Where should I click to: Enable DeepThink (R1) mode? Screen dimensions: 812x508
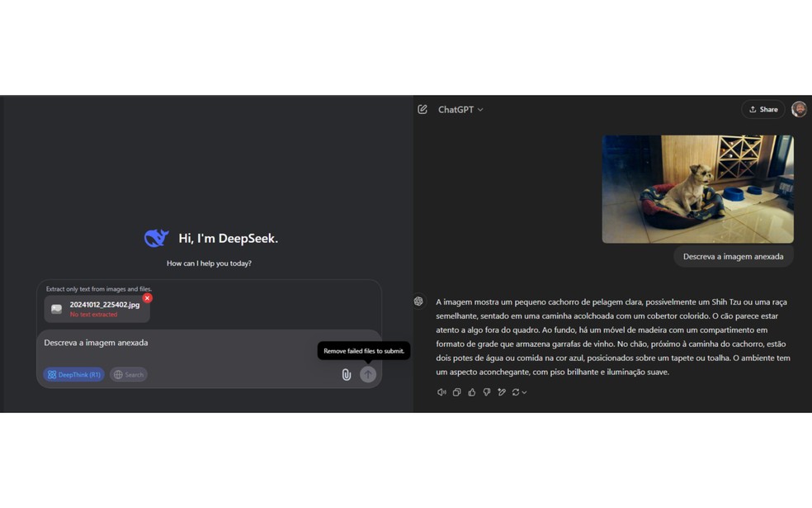coord(73,374)
